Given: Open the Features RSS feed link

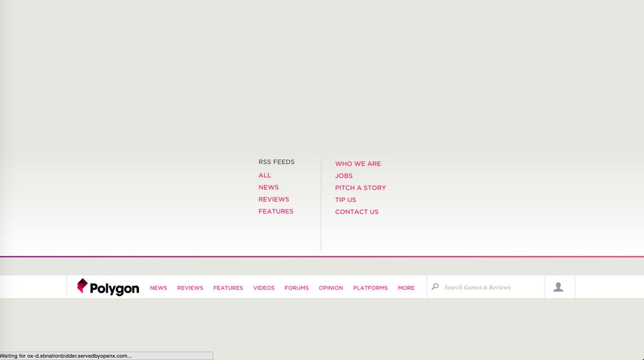Looking at the screenshot, I should (276, 212).
